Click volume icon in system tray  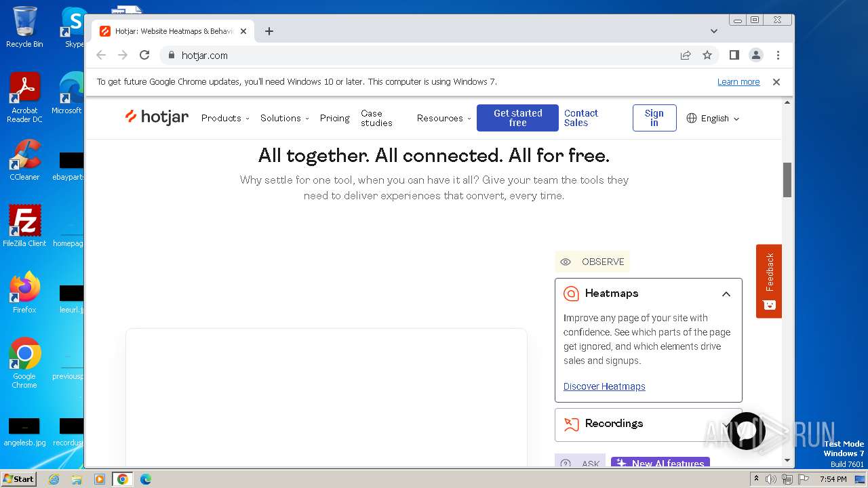point(770,479)
